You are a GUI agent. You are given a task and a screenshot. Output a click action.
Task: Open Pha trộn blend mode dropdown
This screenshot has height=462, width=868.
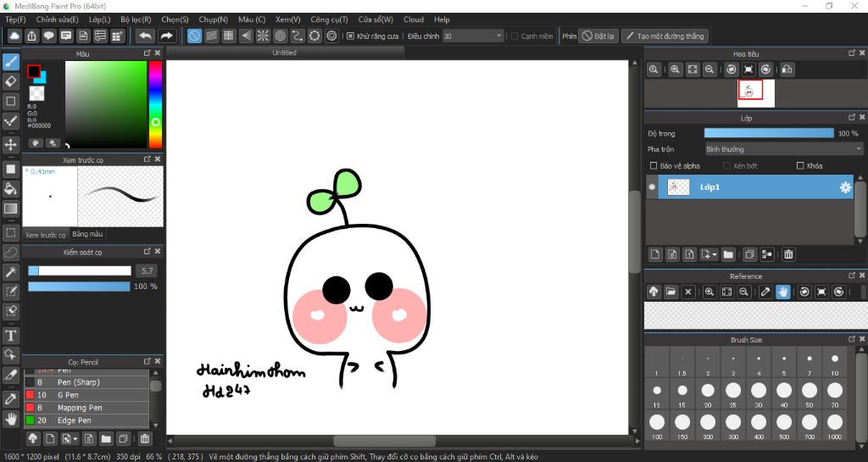point(783,149)
